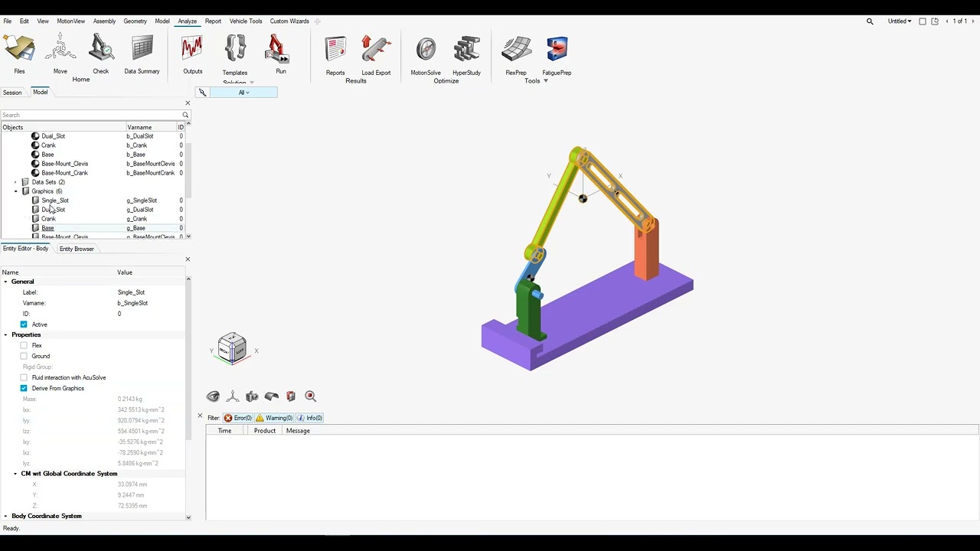This screenshot has height=551, width=980.
Task: Click the page layout icon at top right
Action: coord(923,21)
